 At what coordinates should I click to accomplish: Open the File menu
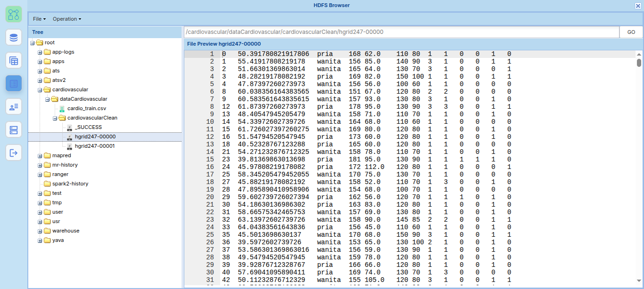pos(39,19)
